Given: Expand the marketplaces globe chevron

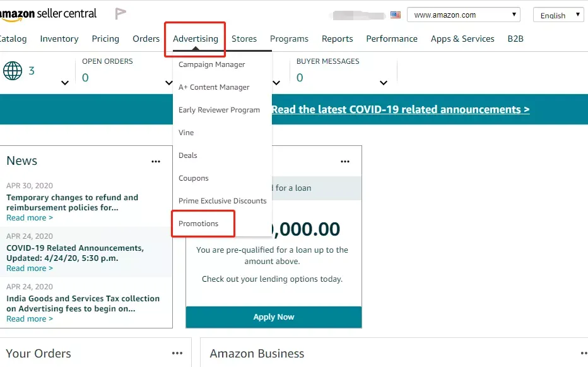Looking at the screenshot, I should (x=65, y=83).
